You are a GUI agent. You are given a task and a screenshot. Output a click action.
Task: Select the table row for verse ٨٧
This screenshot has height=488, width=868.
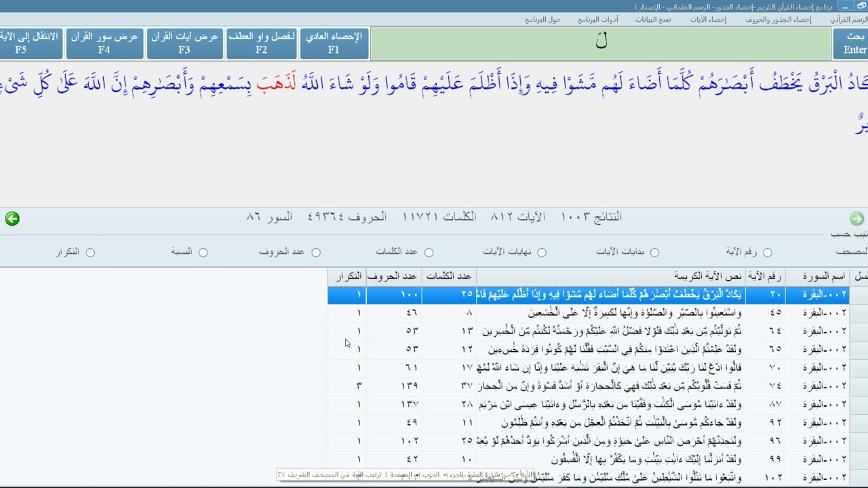[x=588, y=405]
